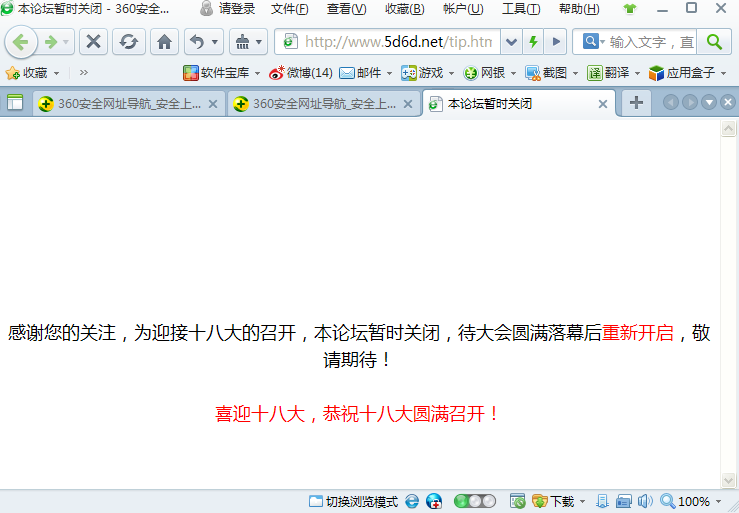
Task: Expand the bookmarks bar overflow chevron
Action: click(x=84, y=73)
